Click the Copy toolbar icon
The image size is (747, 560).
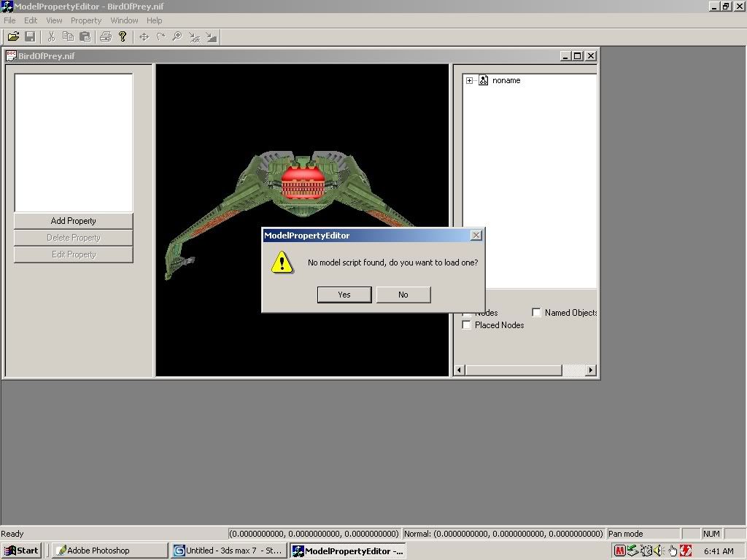coord(68,36)
